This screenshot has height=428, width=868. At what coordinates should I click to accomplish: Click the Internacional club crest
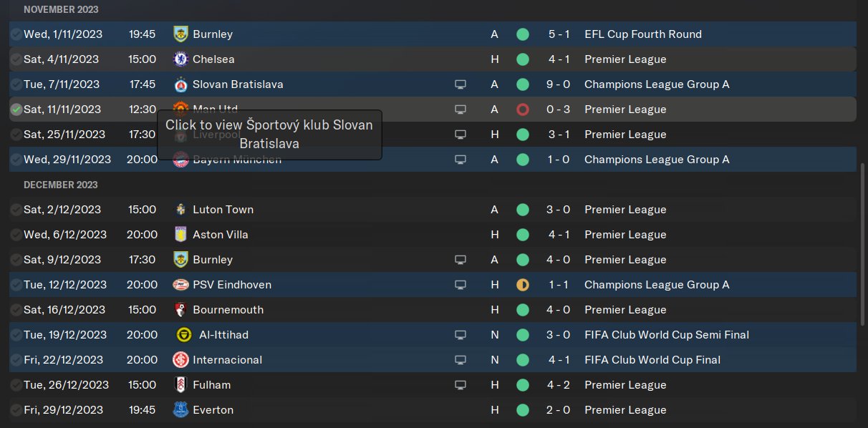point(180,360)
